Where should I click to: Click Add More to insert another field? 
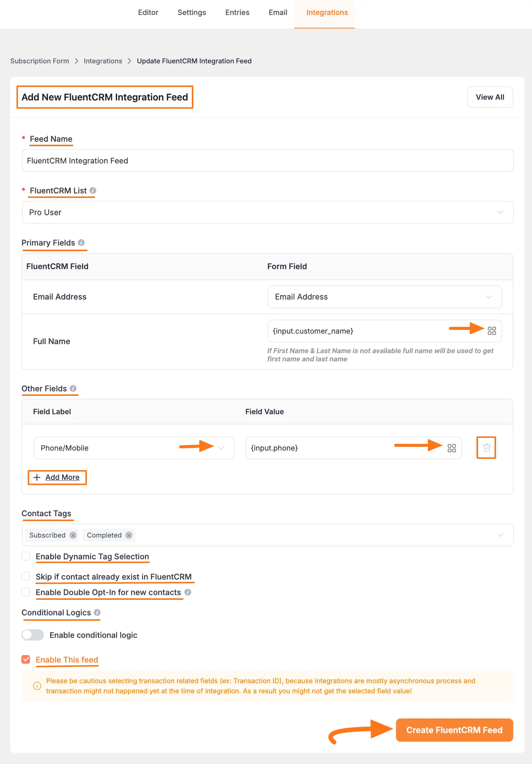click(57, 477)
